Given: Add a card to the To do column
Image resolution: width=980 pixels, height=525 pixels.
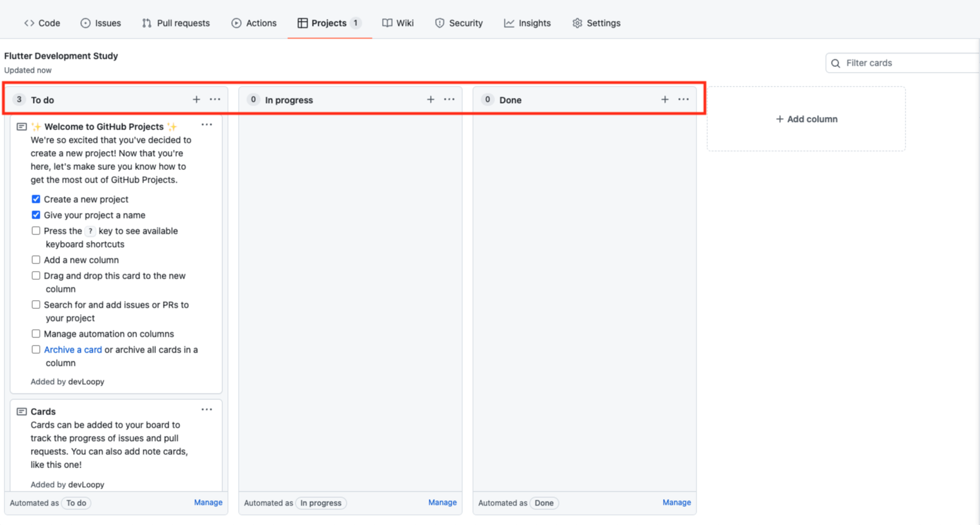Looking at the screenshot, I should 196,99.
